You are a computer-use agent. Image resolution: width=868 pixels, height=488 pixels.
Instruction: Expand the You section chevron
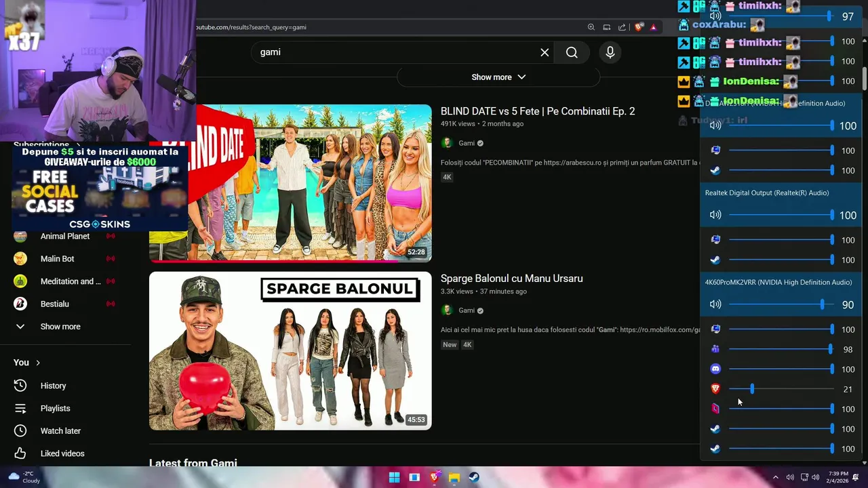[38, 363]
